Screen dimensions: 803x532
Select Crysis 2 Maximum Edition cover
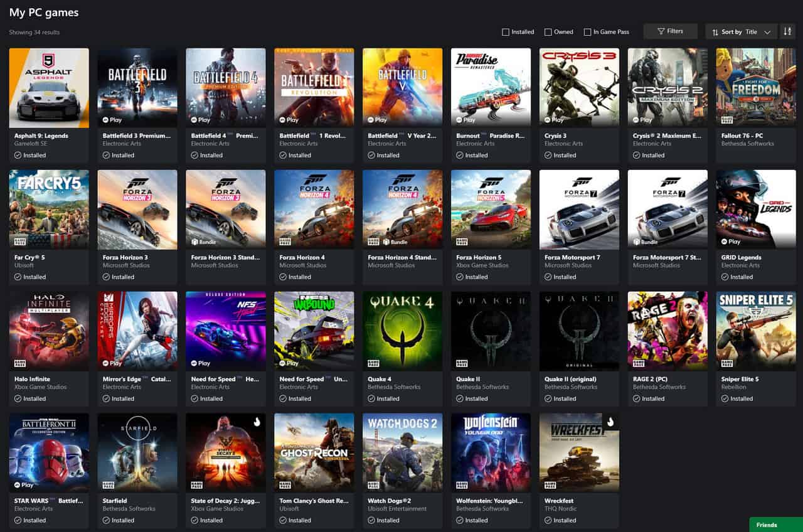667,88
